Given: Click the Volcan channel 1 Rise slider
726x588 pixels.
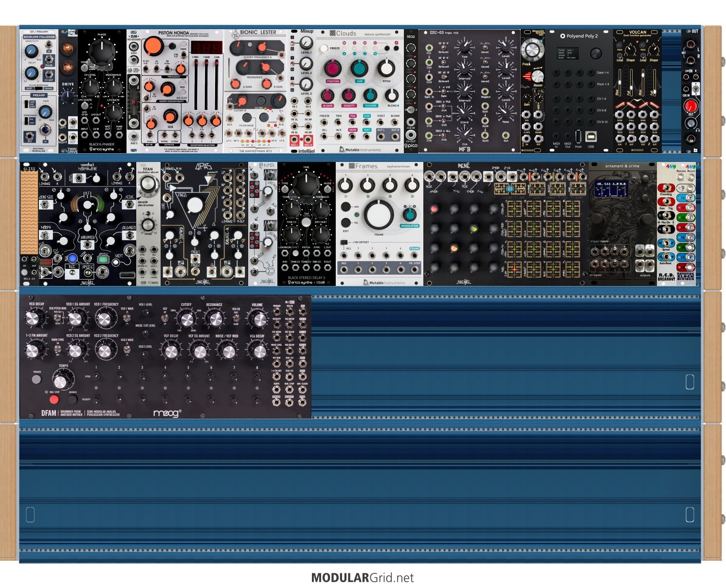Looking at the screenshot, I should (620, 83).
